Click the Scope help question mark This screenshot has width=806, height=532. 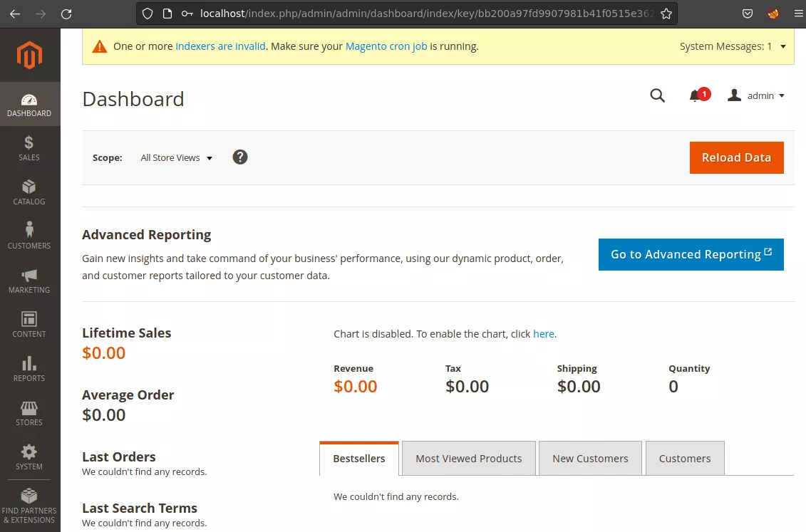point(240,157)
